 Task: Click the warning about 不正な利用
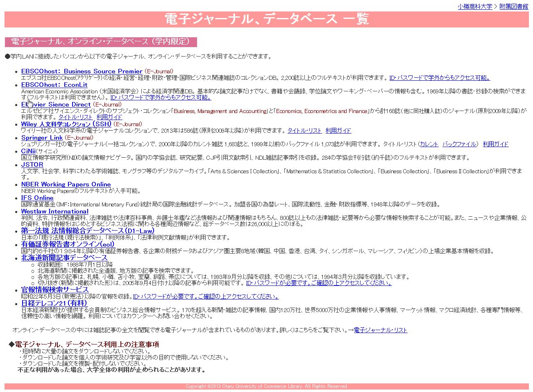[x=111, y=369]
